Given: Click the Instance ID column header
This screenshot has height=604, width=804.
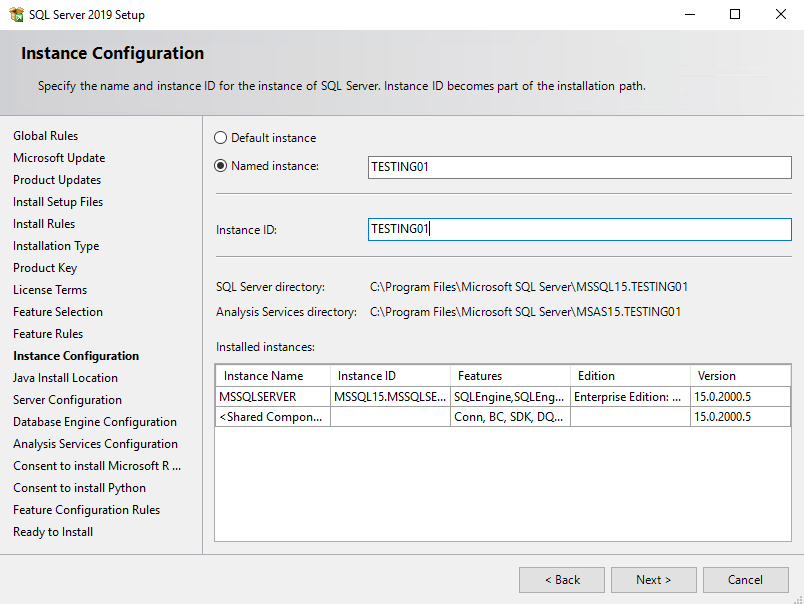Looking at the screenshot, I should 390,376.
